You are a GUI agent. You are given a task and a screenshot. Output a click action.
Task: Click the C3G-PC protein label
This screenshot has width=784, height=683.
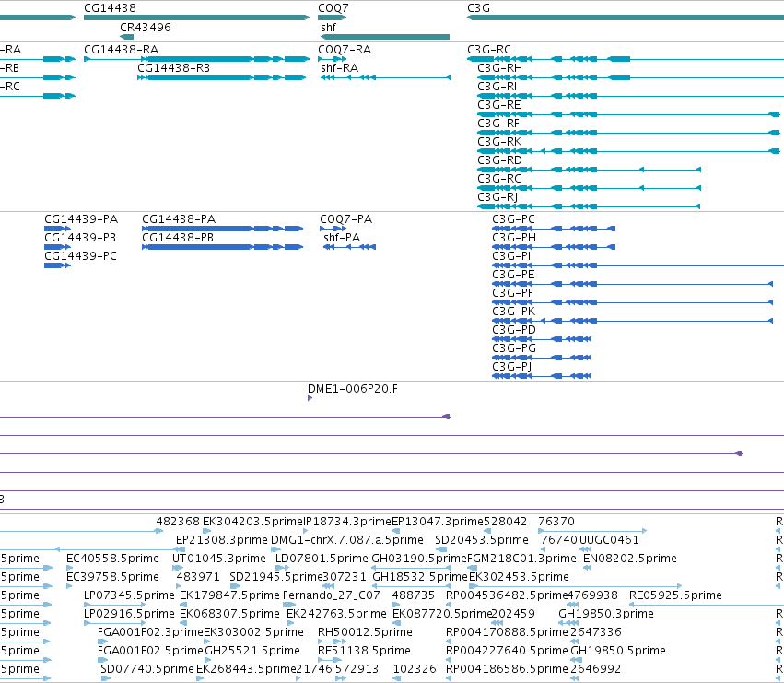click(x=513, y=219)
